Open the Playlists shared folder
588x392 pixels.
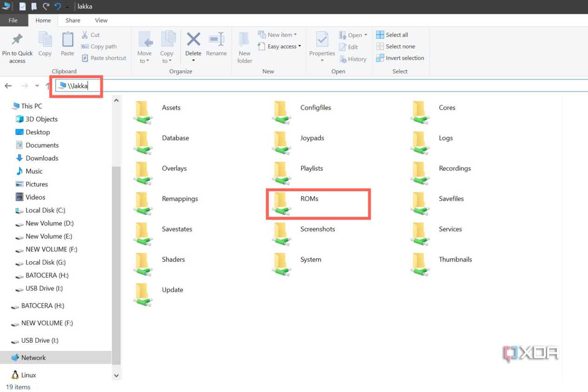tap(299, 174)
